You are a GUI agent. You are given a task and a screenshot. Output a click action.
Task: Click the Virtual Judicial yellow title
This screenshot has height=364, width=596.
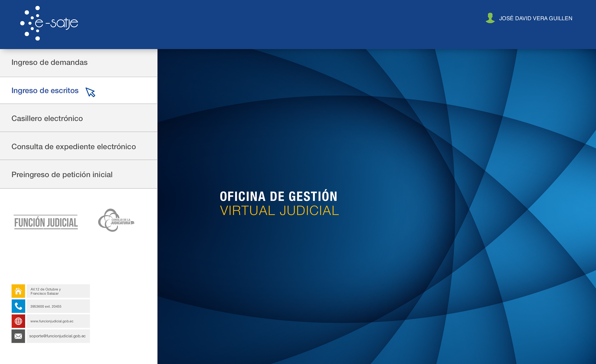tap(279, 211)
